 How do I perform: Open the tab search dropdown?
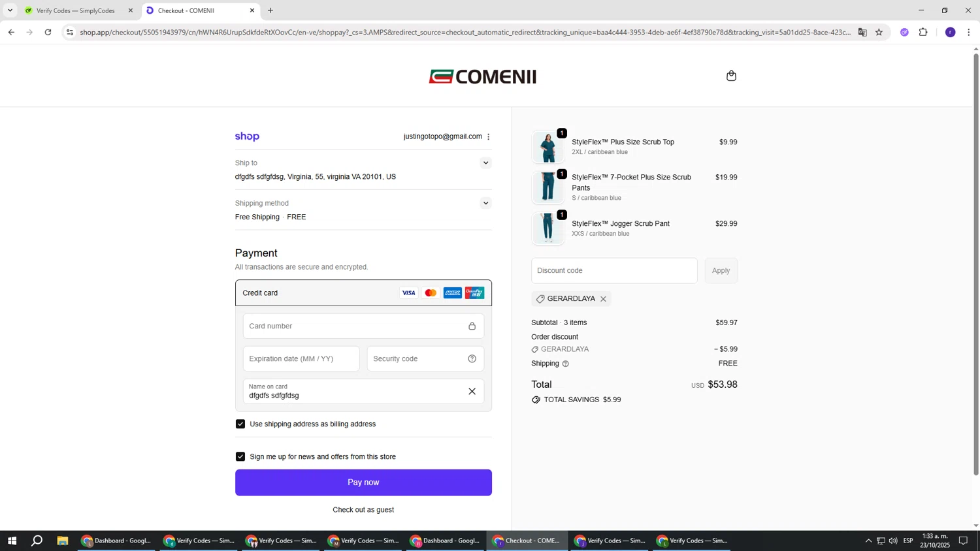10,10
